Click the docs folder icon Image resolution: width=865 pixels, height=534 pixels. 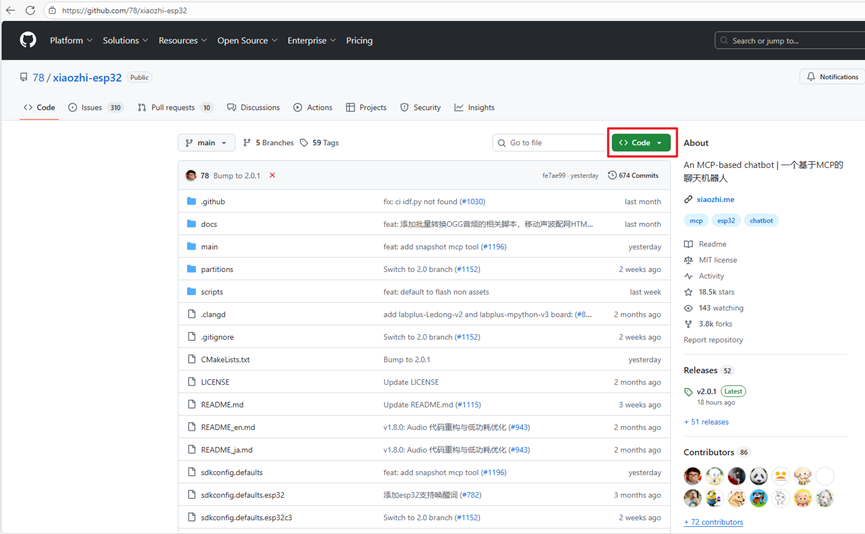click(x=191, y=223)
